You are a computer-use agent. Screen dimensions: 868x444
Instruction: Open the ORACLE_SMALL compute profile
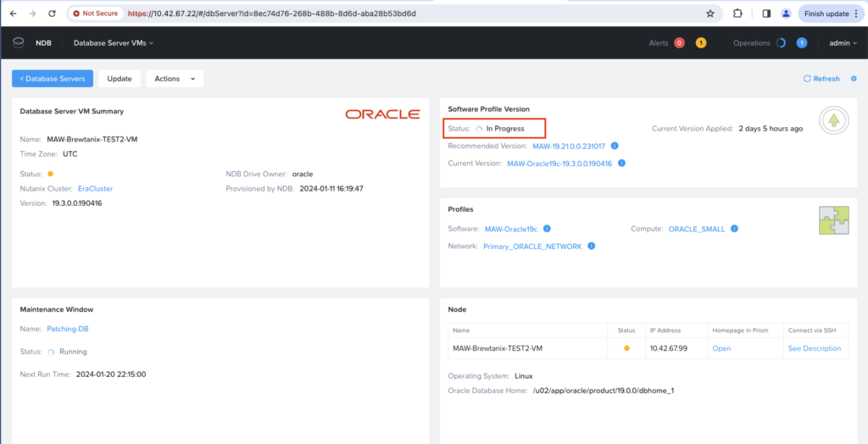pyautogui.click(x=697, y=229)
